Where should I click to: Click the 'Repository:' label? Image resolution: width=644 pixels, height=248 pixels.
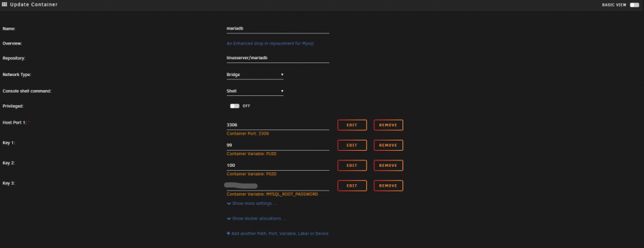pyautogui.click(x=14, y=59)
